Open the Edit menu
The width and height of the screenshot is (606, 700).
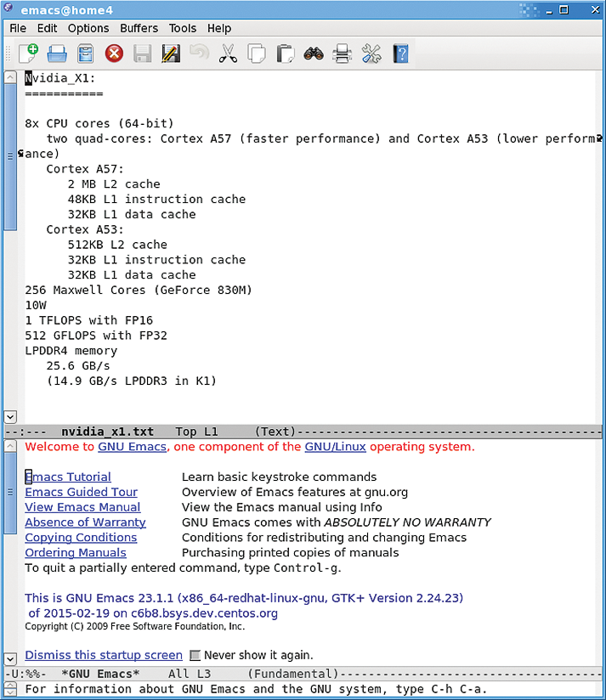click(47, 29)
